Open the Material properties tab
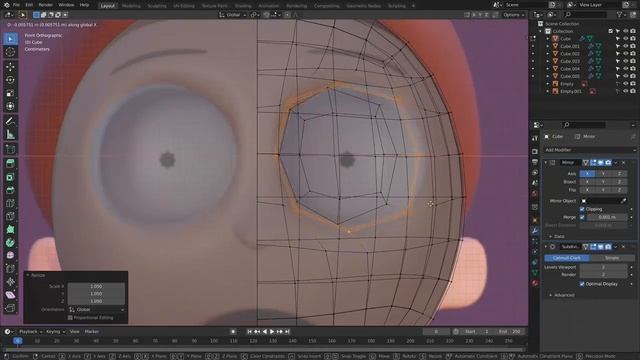The height and width of the screenshot is (360, 640). tap(535, 282)
